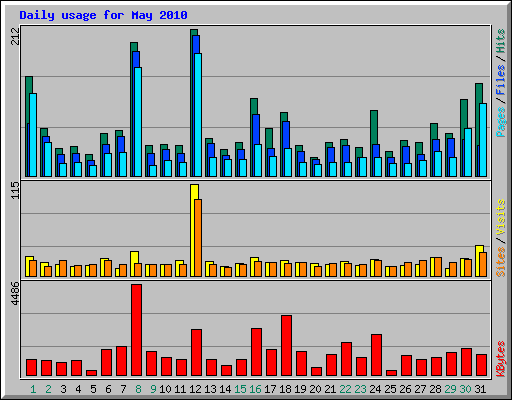
Task: Click the yellow 'Visits' legend label
Action: (500, 217)
